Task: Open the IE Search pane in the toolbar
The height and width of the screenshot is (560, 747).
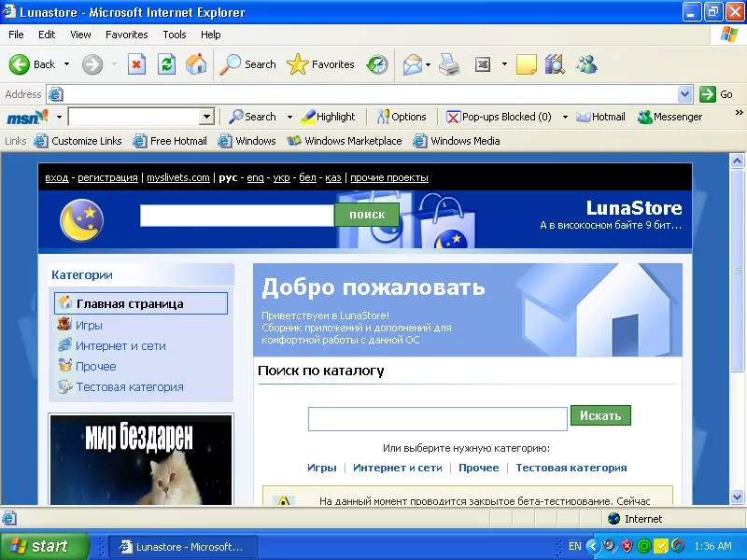Action: (247, 64)
